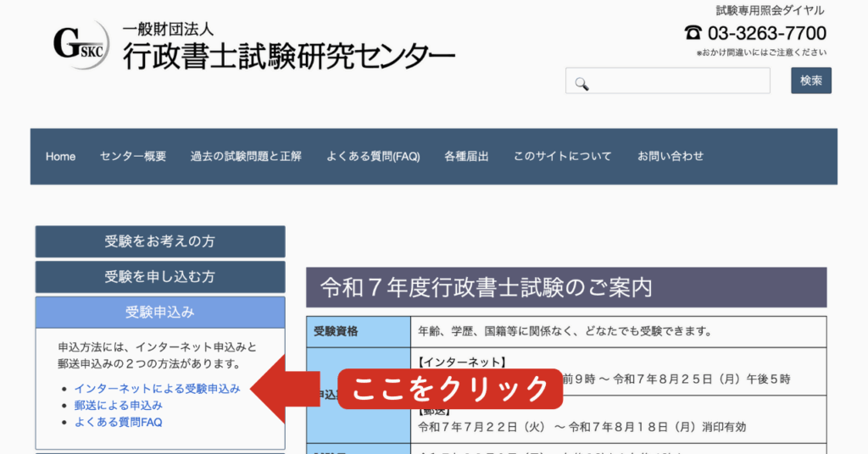Expand the 受験をお考えの方 sidebar section
Viewport: 868px width, 454px height.
click(x=160, y=241)
